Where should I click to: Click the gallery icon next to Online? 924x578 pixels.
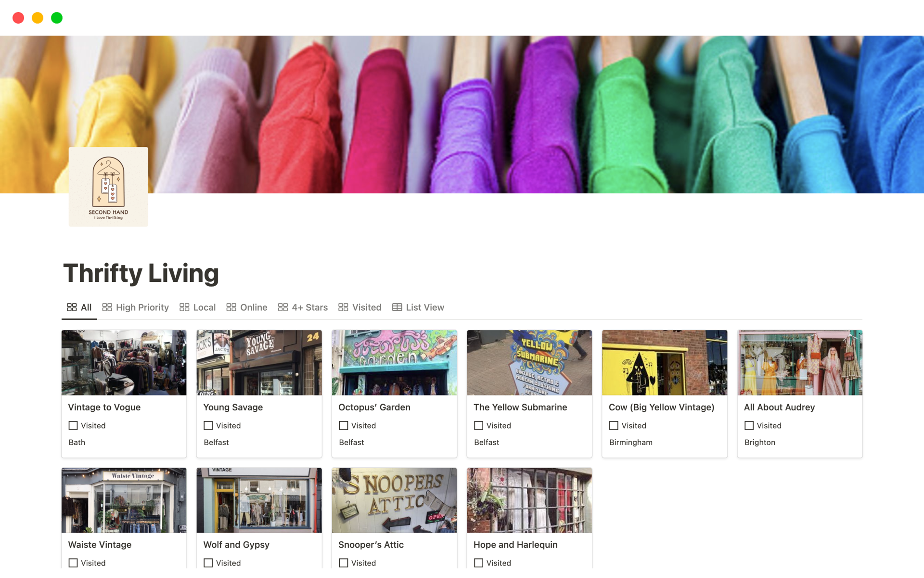point(232,307)
